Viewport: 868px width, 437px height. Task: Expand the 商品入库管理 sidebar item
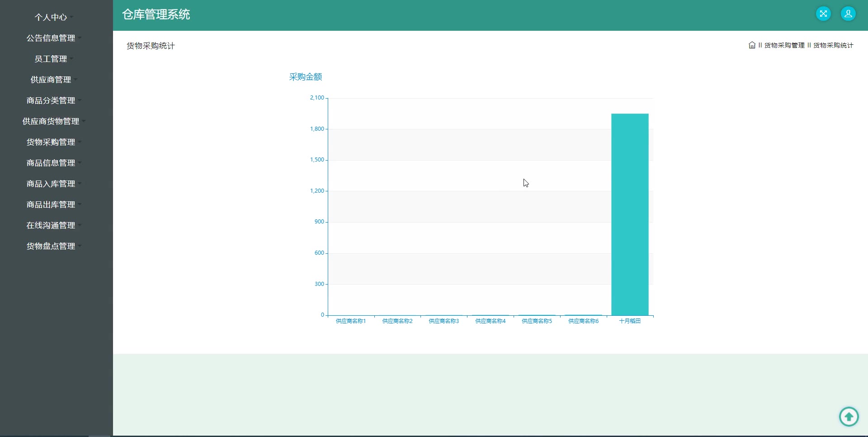click(x=51, y=184)
